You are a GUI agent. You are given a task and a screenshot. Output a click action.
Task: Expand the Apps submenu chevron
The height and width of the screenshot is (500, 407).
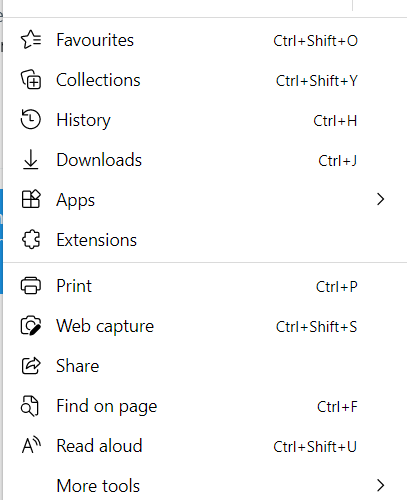(380, 199)
